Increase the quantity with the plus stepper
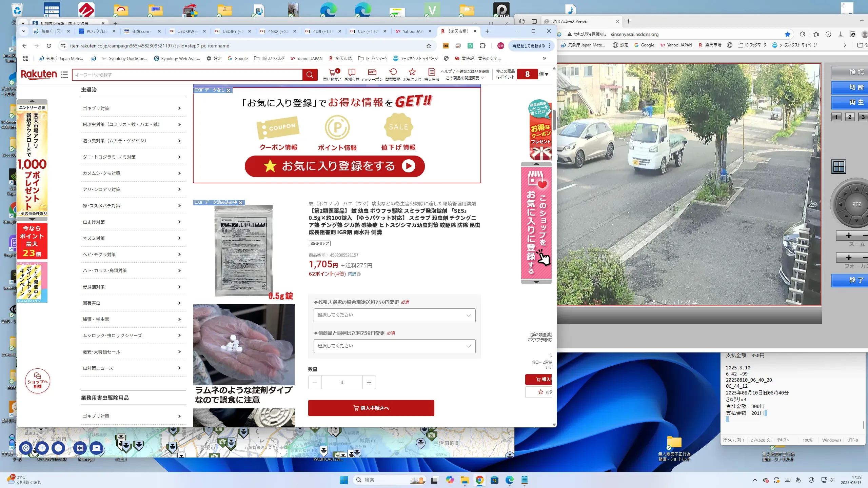 click(x=369, y=382)
